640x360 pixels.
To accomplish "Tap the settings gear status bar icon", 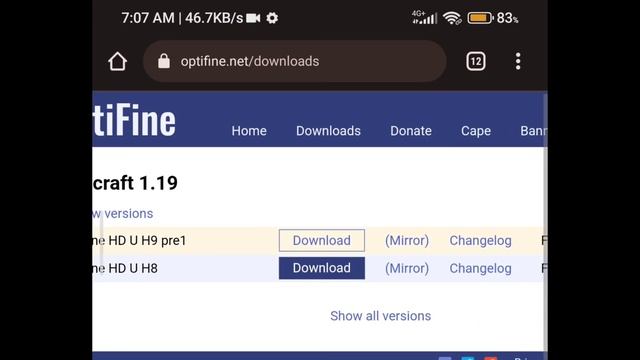I will (x=272, y=18).
